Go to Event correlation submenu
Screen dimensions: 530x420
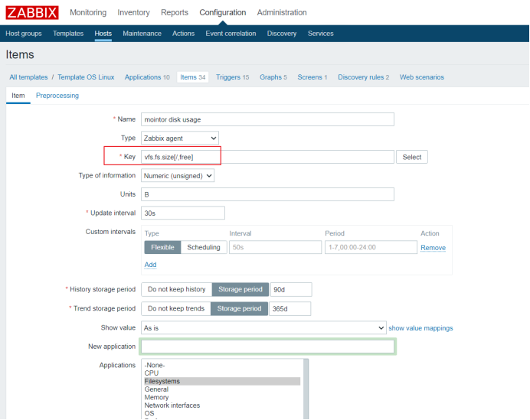coord(231,34)
